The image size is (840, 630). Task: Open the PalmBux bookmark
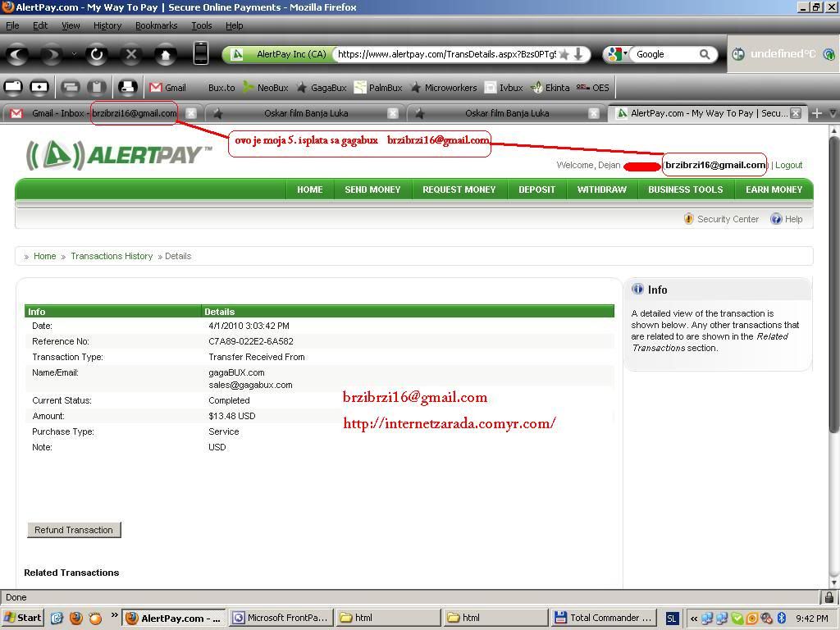(378, 87)
